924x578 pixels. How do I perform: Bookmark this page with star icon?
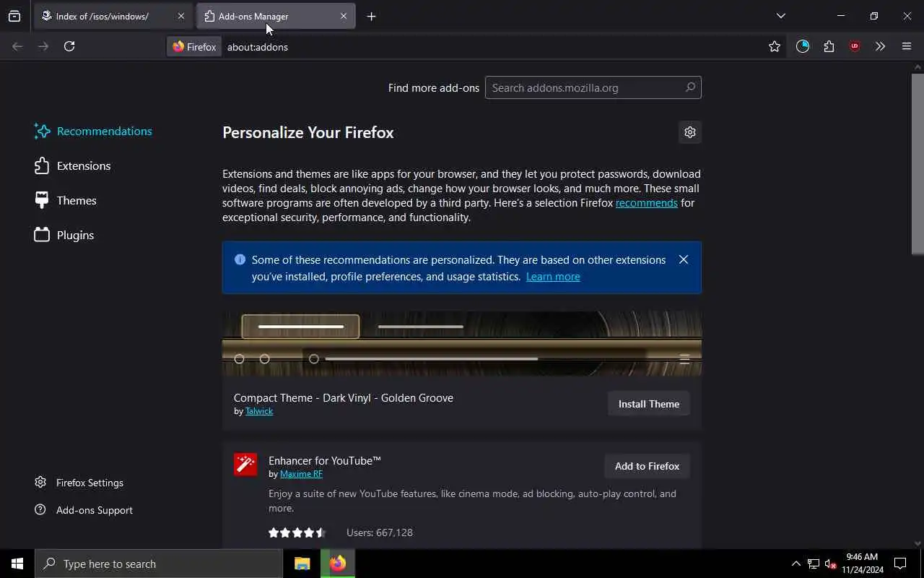775,46
